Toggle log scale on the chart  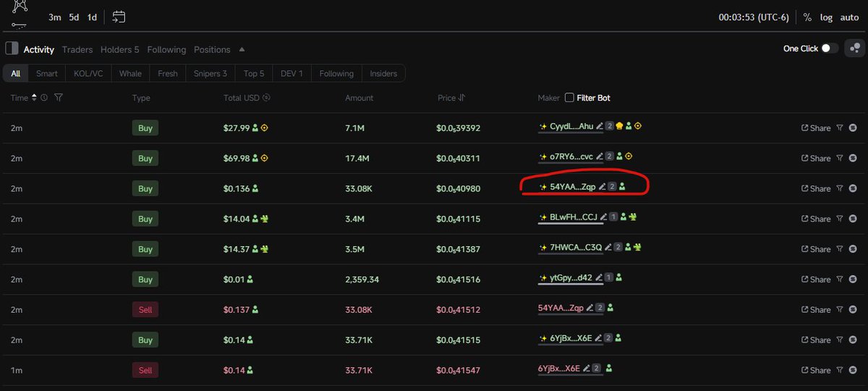pos(826,17)
